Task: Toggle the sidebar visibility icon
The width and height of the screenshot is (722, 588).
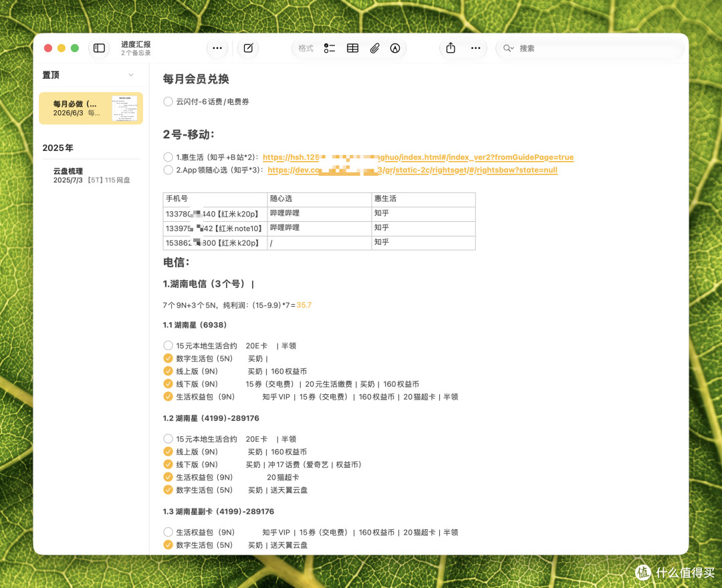Action: pyautogui.click(x=99, y=48)
